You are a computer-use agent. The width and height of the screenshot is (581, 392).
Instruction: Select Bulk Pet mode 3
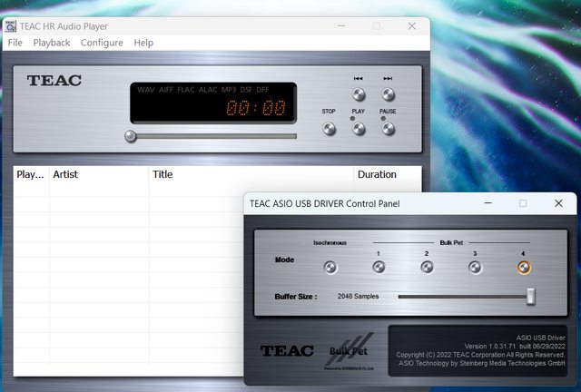(474, 267)
